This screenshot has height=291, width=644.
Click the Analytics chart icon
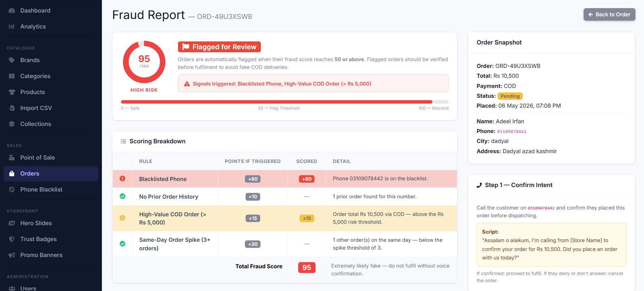click(12, 26)
